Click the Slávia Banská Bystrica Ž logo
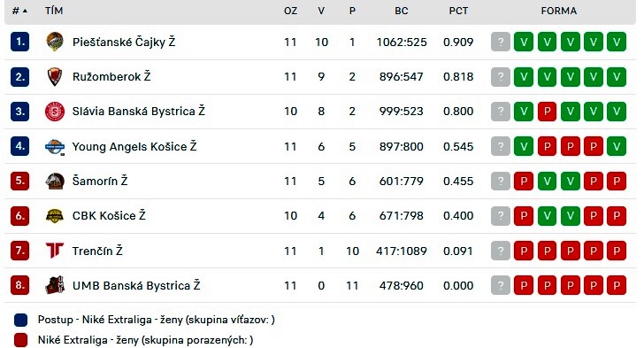The height and width of the screenshot is (348, 644). (x=55, y=112)
